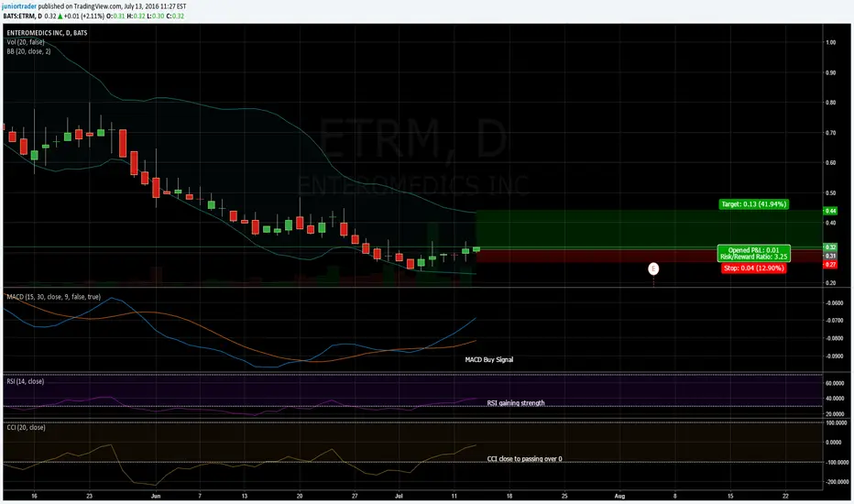Click the -0.0900 MACD axis value
Viewport: 854px width, 504px height.
(835, 356)
